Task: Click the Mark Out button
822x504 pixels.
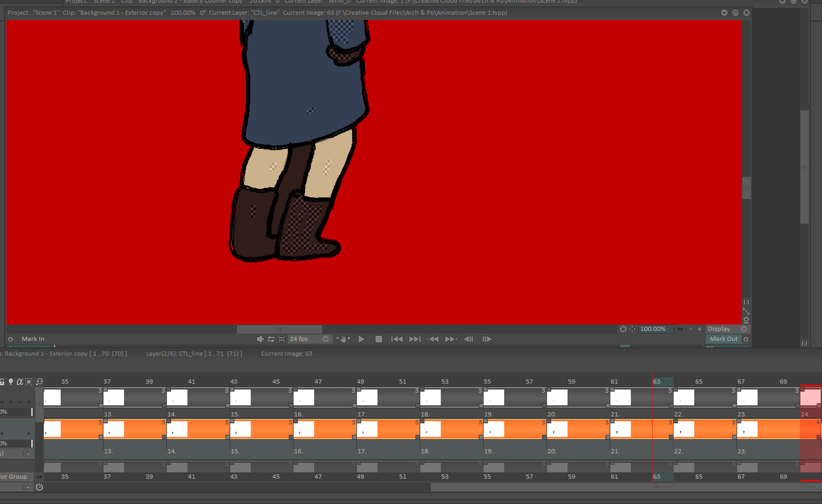Action: (x=724, y=339)
